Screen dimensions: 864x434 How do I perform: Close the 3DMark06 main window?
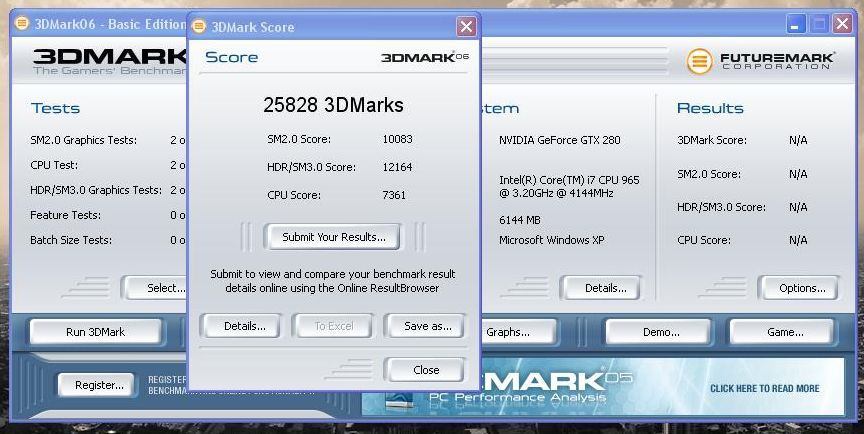843,24
